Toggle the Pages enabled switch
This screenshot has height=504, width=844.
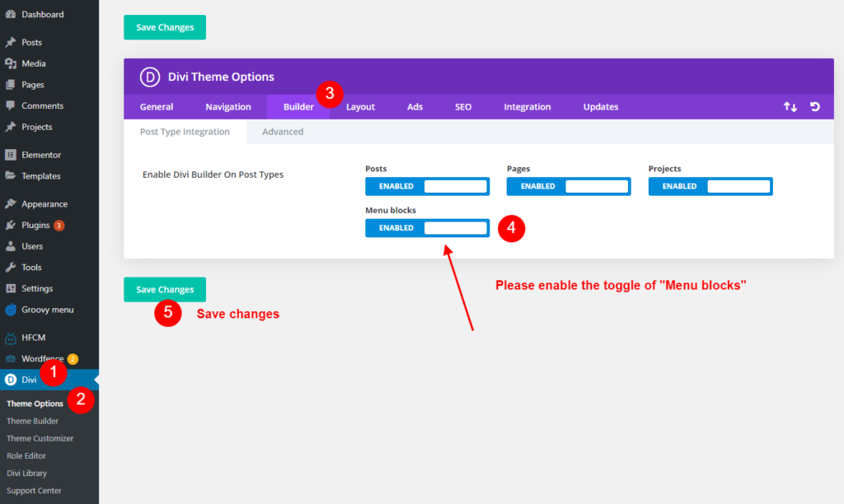point(569,186)
